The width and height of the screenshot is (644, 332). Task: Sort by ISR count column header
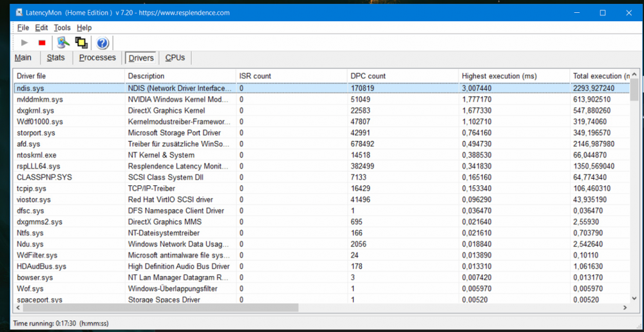coord(292,76)
